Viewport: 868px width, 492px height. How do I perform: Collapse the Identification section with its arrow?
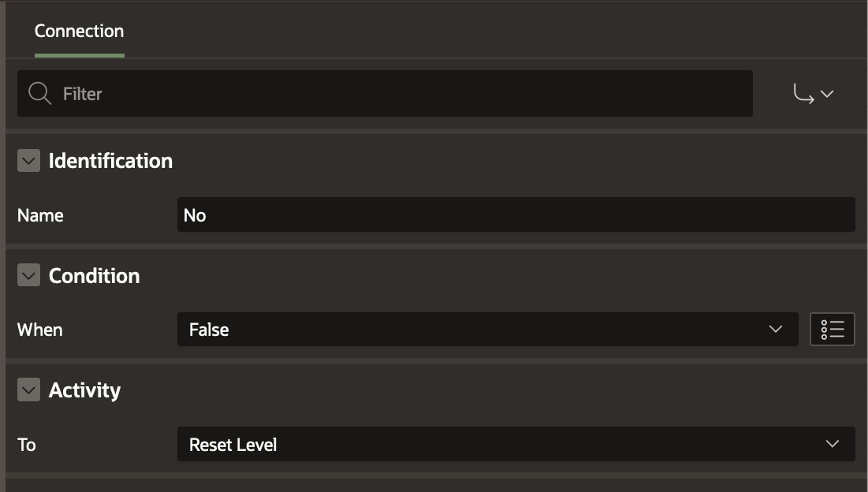(x=28, y=161)
